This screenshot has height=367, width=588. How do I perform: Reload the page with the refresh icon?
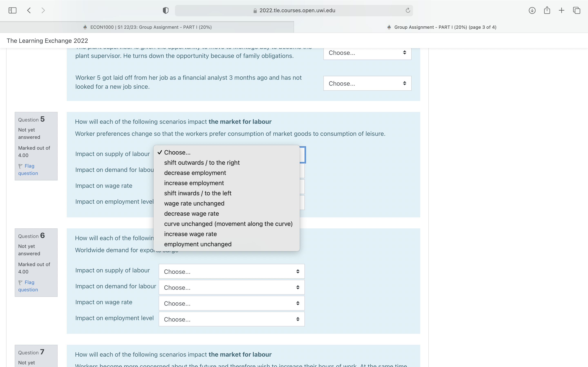point(408,10)
